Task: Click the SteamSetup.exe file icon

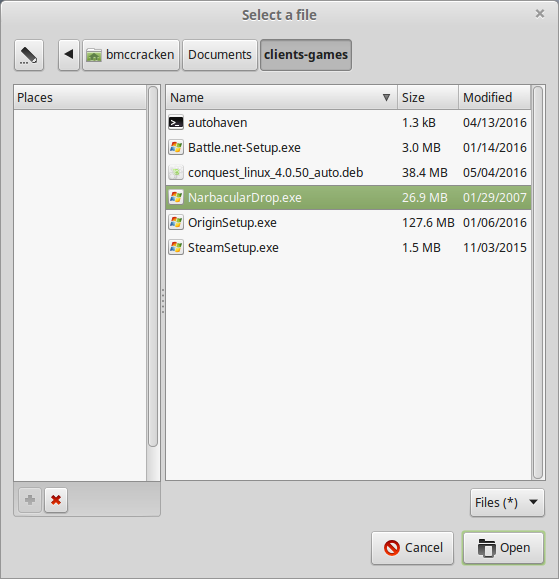Action: [x=176, y=247]
